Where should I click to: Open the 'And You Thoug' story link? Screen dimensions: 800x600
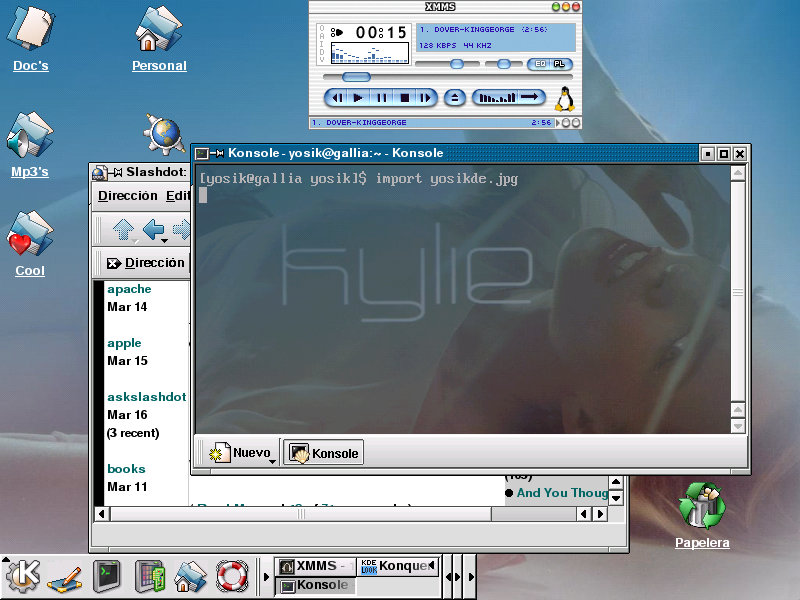click(562, 493)
